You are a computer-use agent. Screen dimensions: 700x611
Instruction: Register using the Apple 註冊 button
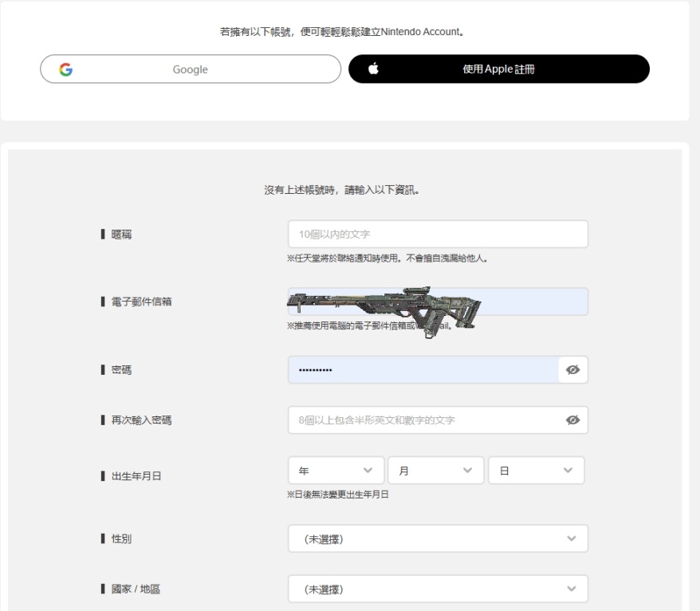point(498,69)
